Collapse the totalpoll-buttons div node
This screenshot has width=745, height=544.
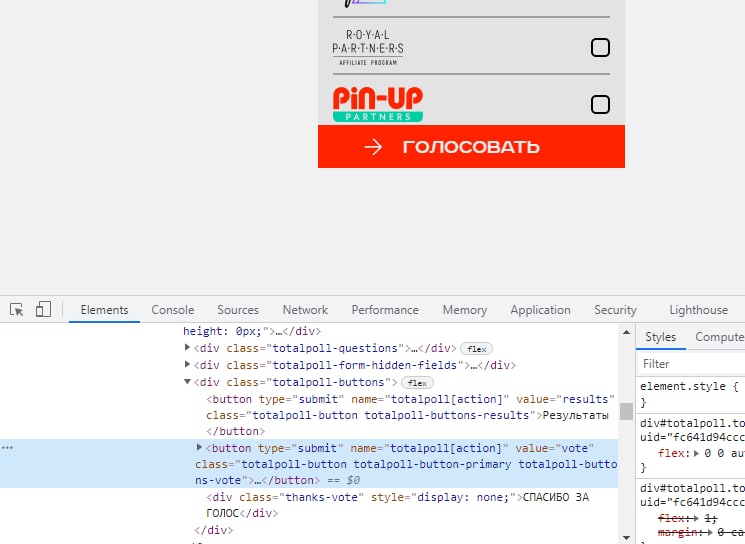click(187, 382)
